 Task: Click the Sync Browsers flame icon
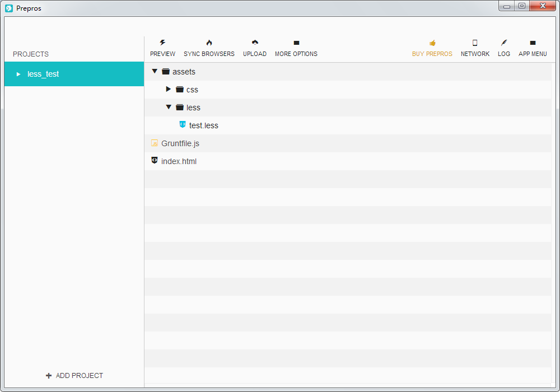coord(209,43)
